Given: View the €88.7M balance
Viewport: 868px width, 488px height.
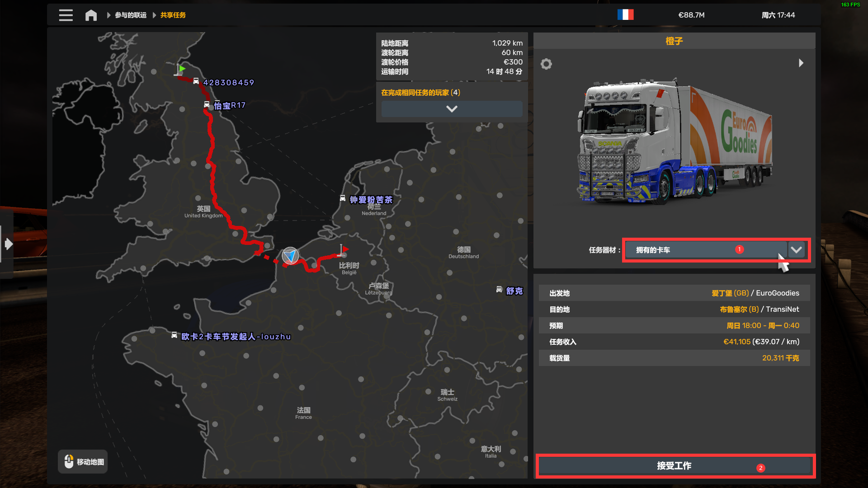Looking at the screenshot, I should tap(691, 15).
